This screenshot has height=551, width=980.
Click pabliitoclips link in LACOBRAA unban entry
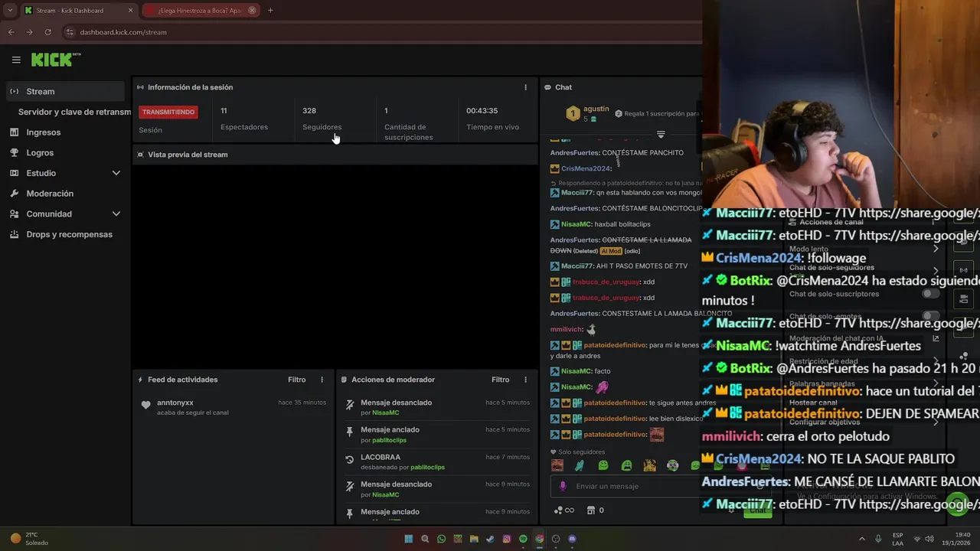pyautogui.click(x=427, y=468)
